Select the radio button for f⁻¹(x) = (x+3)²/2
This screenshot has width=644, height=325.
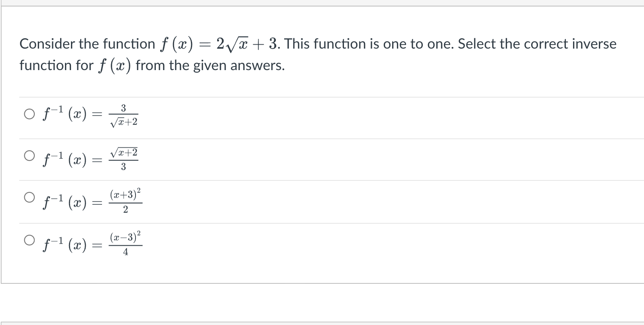click(29, 196)
